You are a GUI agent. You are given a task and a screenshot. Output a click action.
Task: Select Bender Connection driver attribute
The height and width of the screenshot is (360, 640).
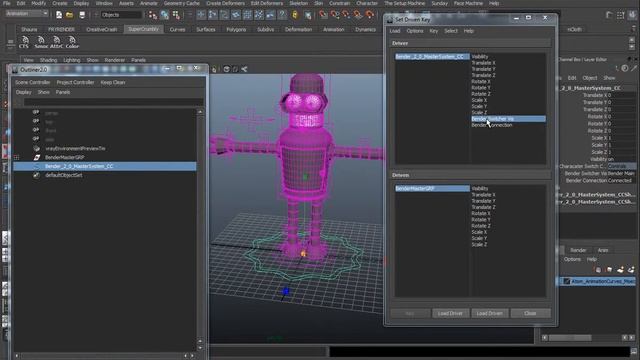492,125
